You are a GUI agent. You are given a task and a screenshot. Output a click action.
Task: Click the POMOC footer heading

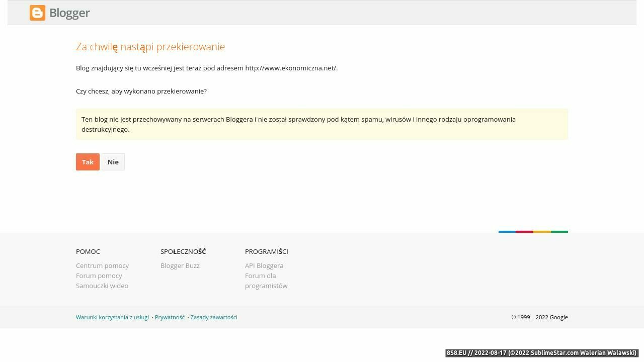(x=88, y=251)
